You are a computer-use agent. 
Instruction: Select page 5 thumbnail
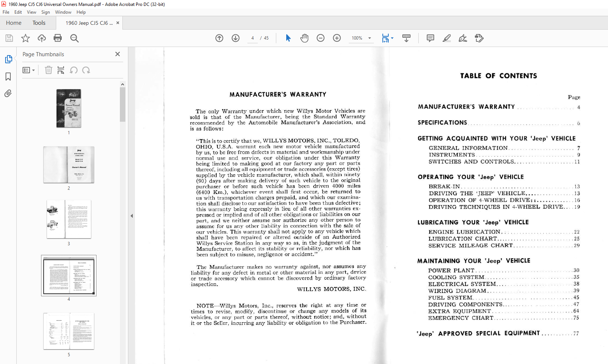pos(69,331)
